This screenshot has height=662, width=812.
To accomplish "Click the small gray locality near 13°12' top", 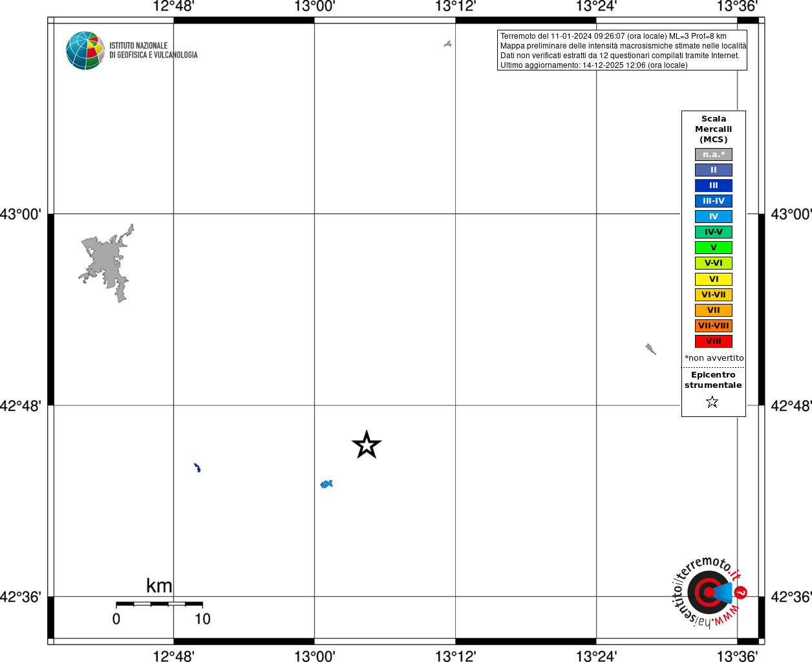I will tap(447, 44).
